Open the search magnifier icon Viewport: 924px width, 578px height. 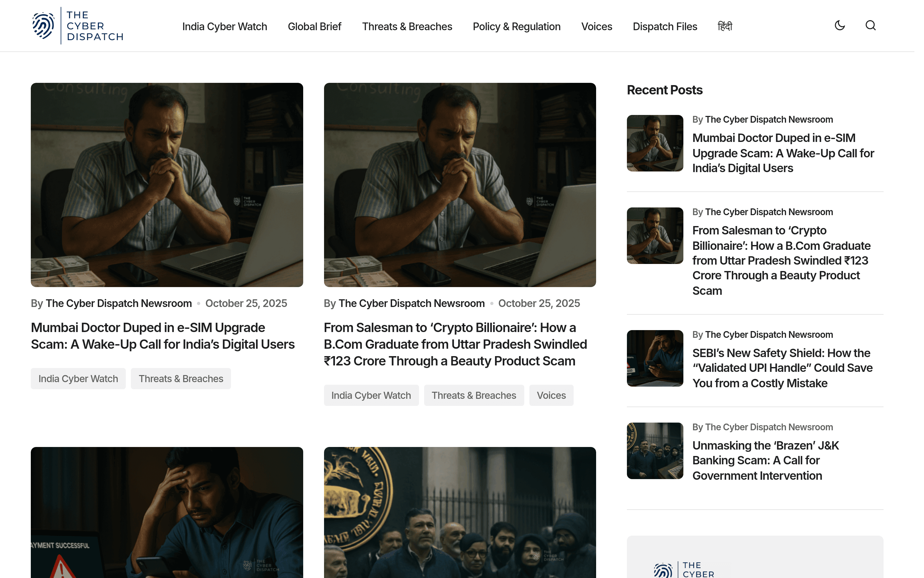pos(870,26)
